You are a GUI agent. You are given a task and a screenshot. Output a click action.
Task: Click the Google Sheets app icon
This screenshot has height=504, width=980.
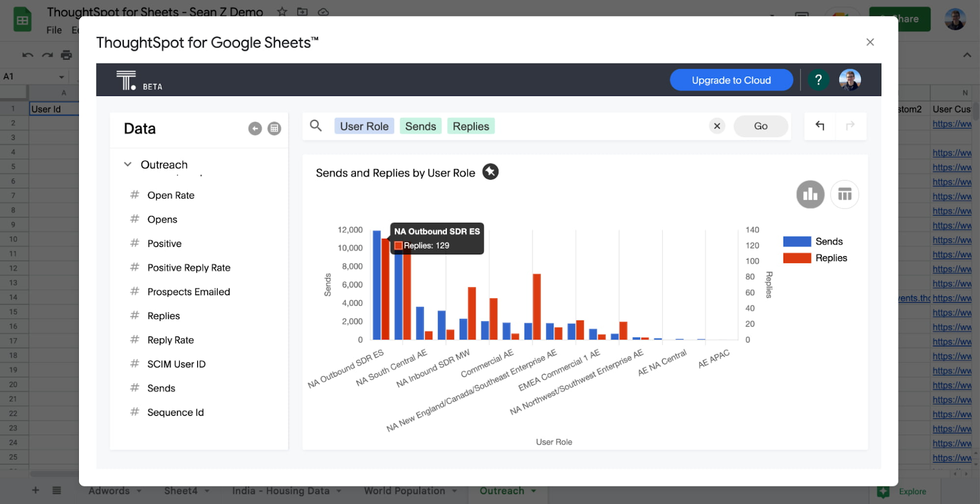[x=22, y=20]
